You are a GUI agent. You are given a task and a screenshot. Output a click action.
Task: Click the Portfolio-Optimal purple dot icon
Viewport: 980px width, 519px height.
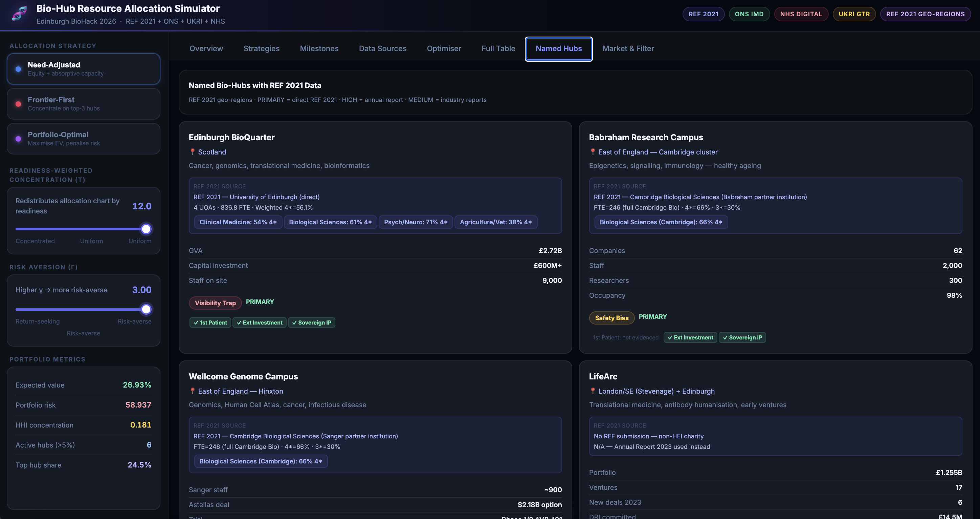point(18,139)
